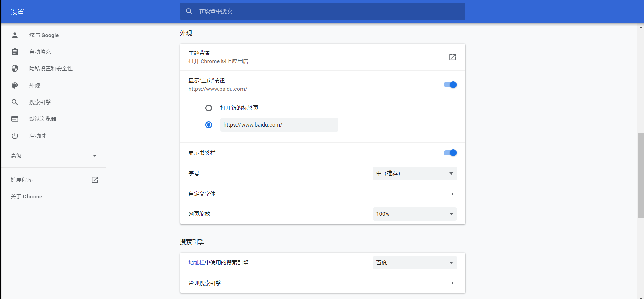The height and width of the screenshot is (299, 644).
Task: Click the browser window icon for 默认浏览器
Action: [15, 119]
